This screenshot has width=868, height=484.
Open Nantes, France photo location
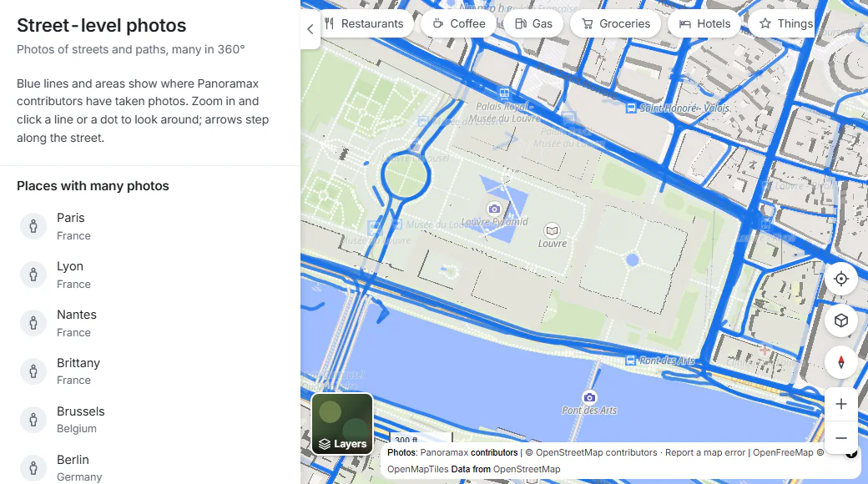150,323
